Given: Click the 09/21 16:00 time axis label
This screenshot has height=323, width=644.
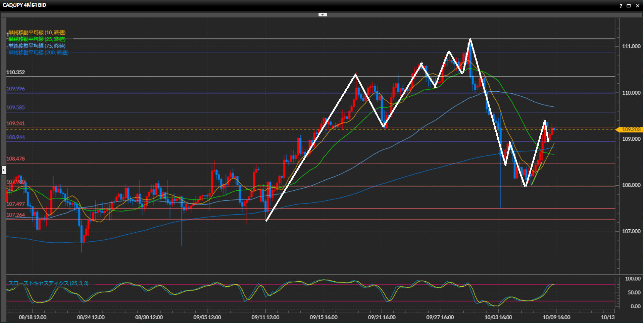Looking at the screenshot, I should (x=382, y=317).
